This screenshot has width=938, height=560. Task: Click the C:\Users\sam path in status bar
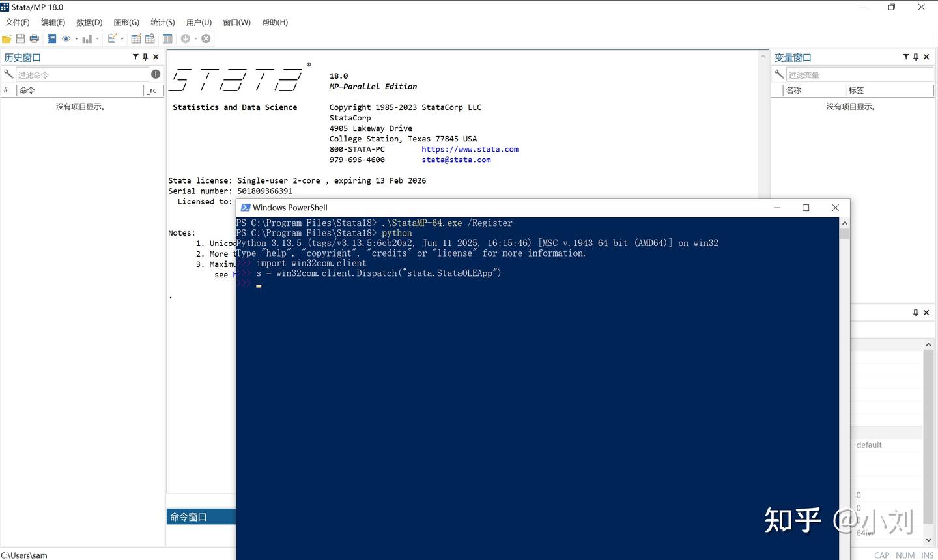click(24, 555)
